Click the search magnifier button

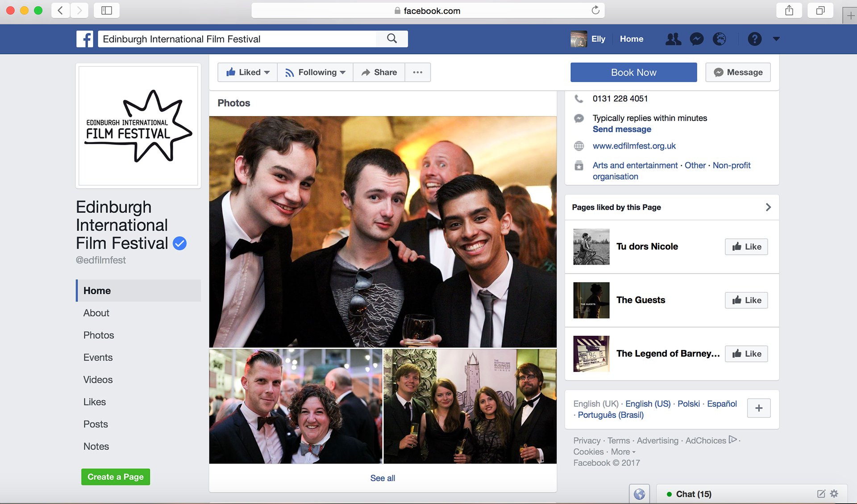(392, 39)
